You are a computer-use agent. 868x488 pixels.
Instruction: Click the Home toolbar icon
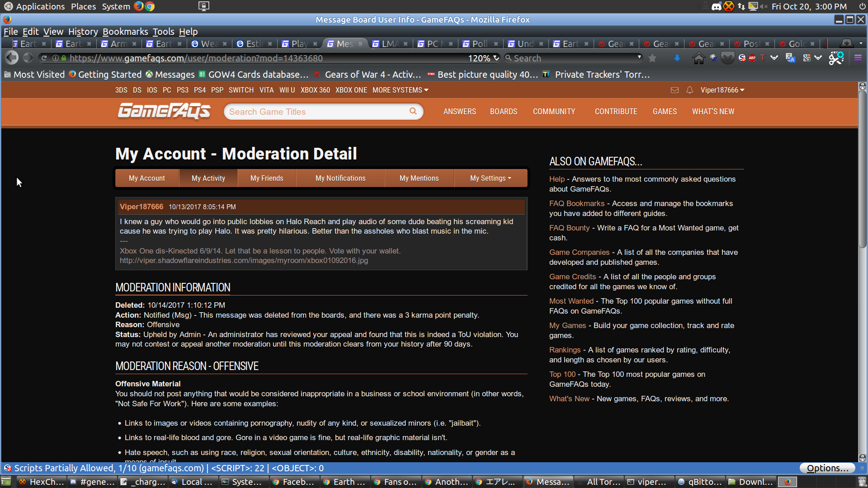[x=698, y=58]
